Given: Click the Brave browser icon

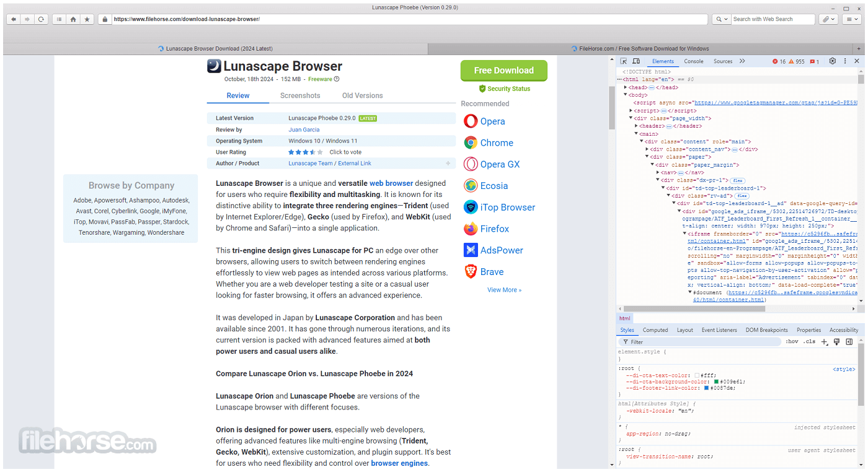Looking at the screenshot, I should [x=471, y=272].
